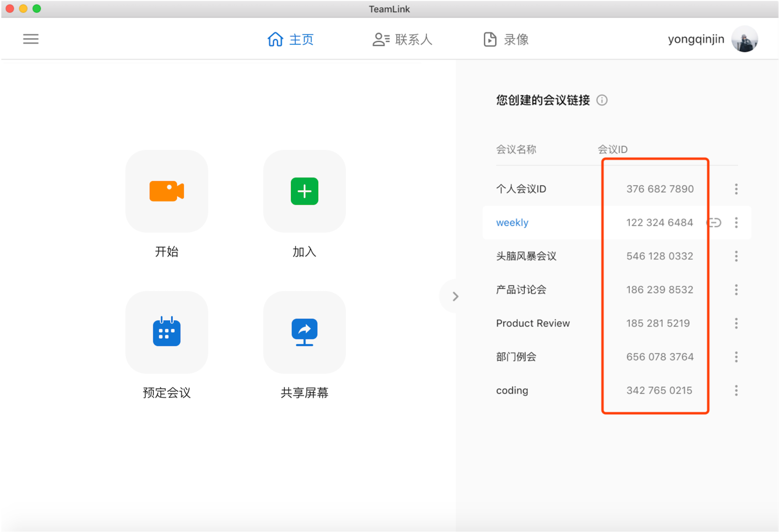Select the 部门例会 meeting row
Screen dimensions: 779x532
[516, 357]
